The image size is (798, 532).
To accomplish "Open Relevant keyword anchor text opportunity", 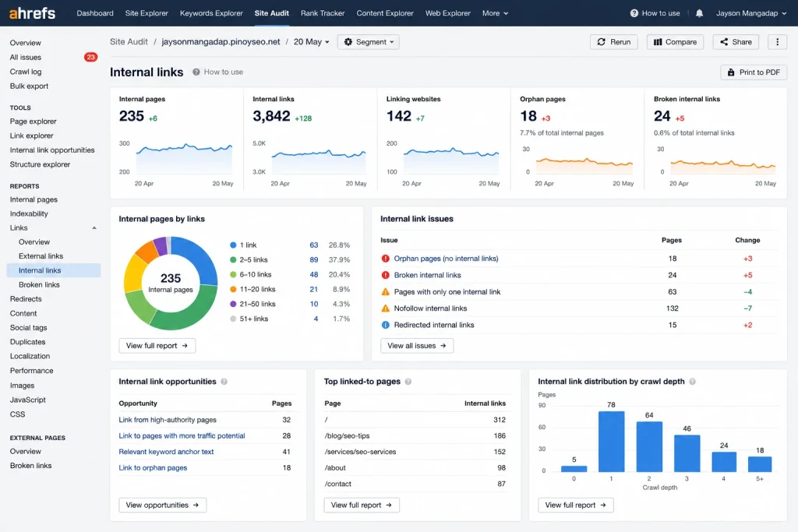I will pyautogui.click(x=166, y=452).
